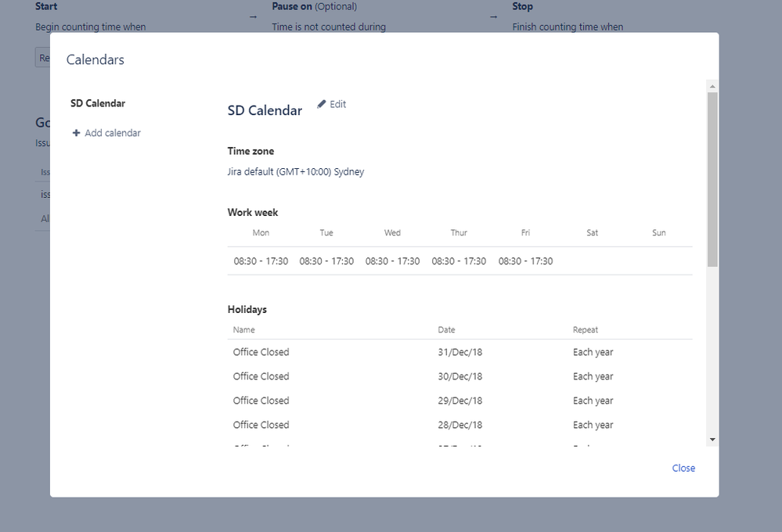The image size is (782, 532).
Task: Click the Finish counting time when text
Action: click(x=568, y=27)
